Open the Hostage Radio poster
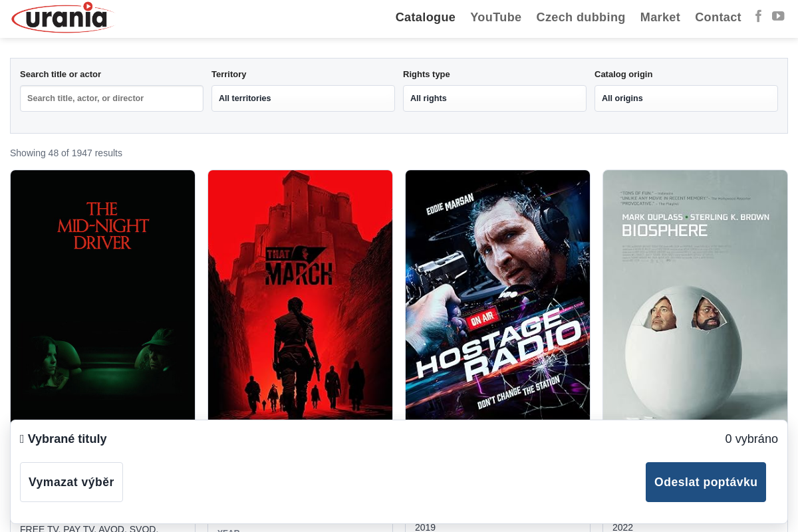Viewport: 798px width, 532px height. pyautogui.click(x=498, y=295)
